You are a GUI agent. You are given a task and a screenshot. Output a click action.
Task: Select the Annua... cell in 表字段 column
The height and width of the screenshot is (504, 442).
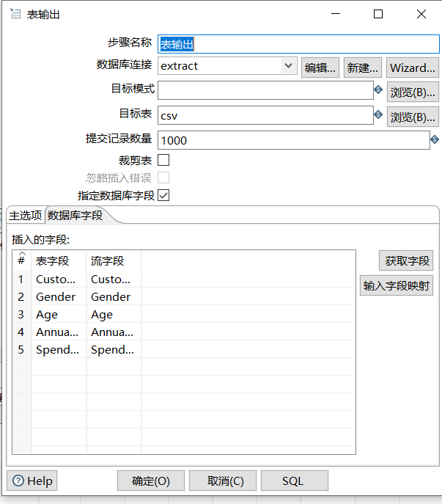click(x=59, y=332)
